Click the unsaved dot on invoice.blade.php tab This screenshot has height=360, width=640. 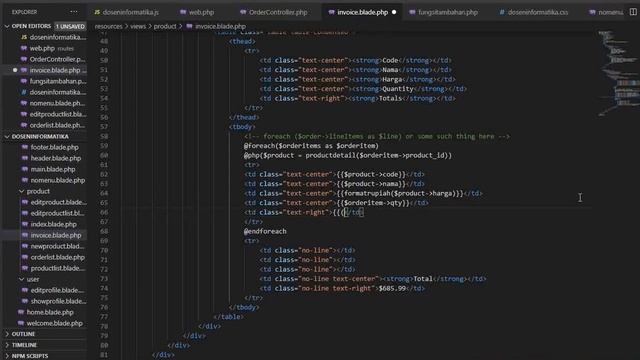coord(394,12)
